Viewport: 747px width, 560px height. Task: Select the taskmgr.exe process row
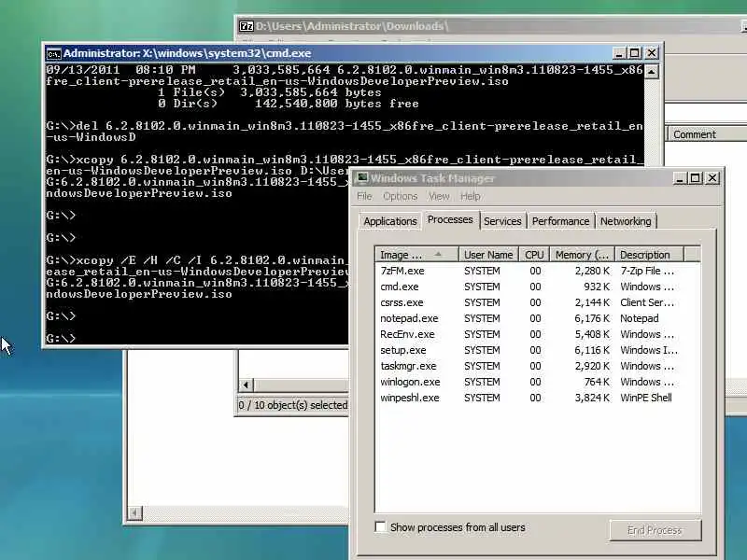click(538, 366)
